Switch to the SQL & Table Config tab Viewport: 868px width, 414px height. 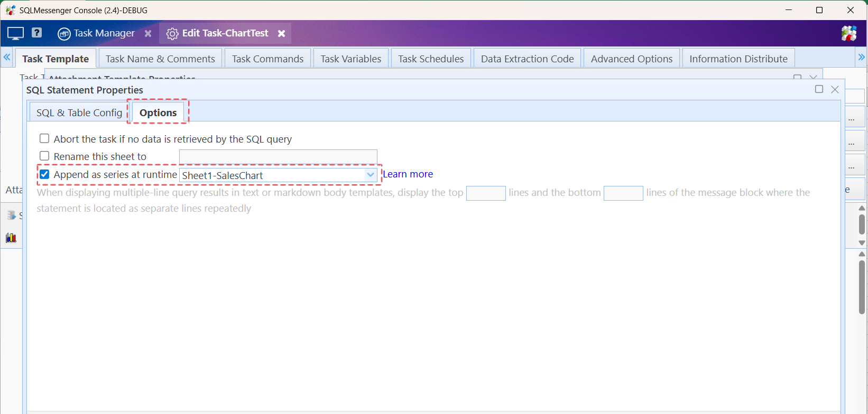tap(79, 112)
